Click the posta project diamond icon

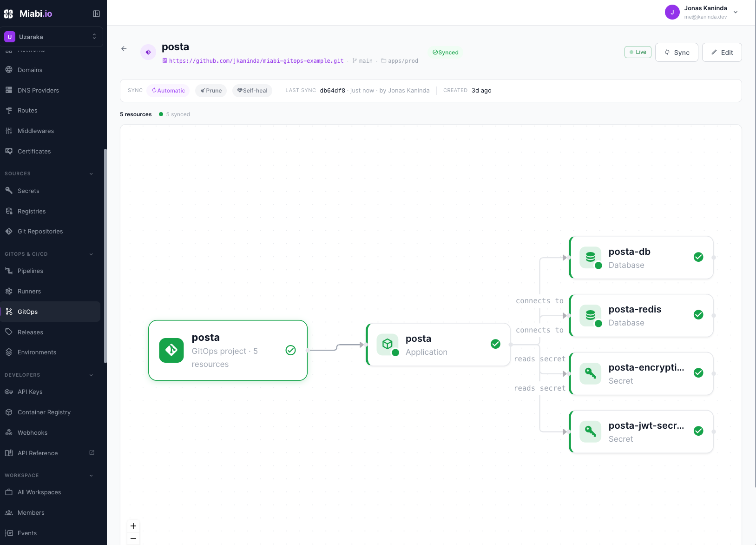[148, 52]
